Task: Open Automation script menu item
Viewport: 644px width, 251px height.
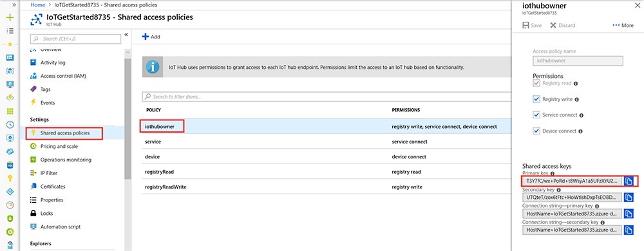Action: click(55, 227)
